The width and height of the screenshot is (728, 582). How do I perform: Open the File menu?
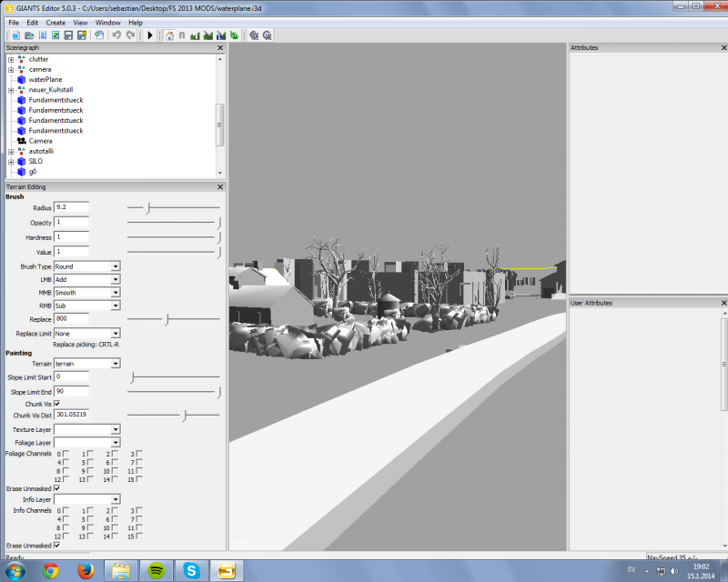point(14,23)
